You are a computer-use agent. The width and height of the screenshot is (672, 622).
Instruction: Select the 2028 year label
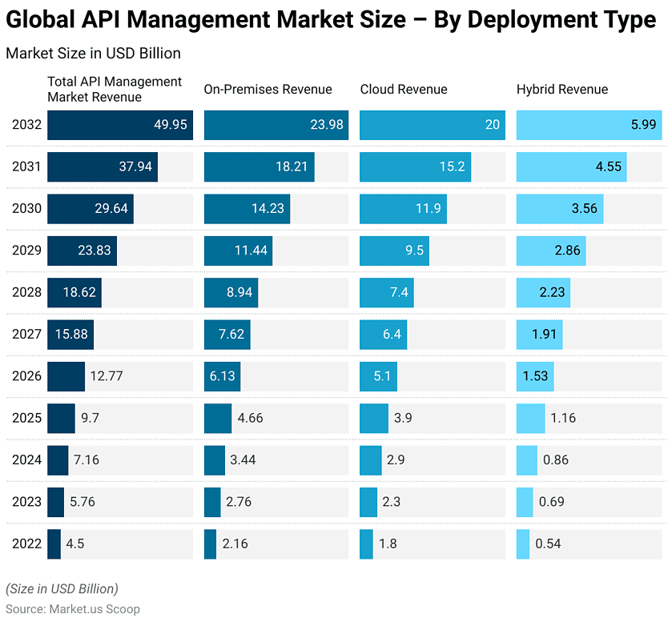[x=26, y=292]
